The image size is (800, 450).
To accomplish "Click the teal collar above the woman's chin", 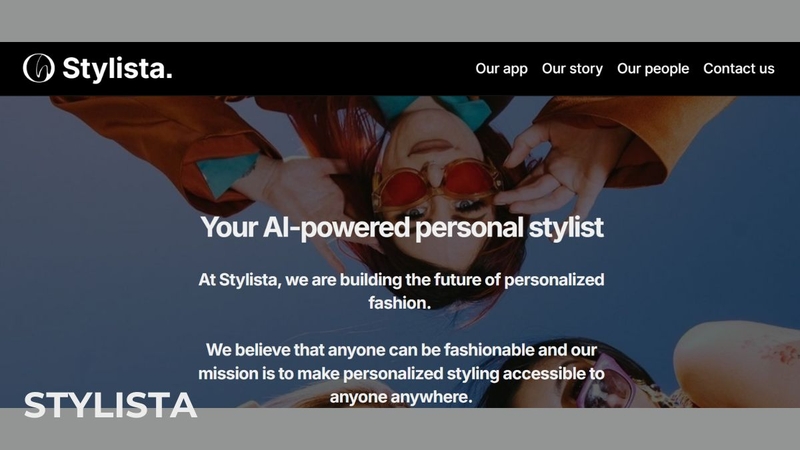I will (434, 109).
